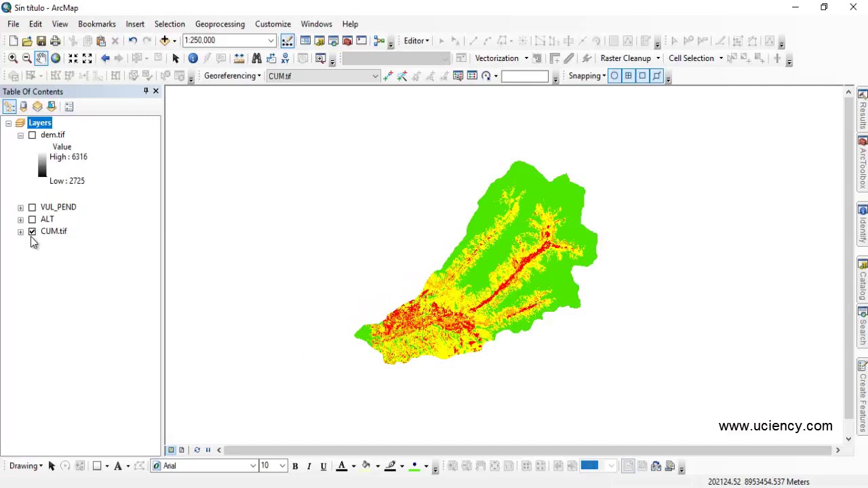Click the Font Color swatch button

pos(342,466)
